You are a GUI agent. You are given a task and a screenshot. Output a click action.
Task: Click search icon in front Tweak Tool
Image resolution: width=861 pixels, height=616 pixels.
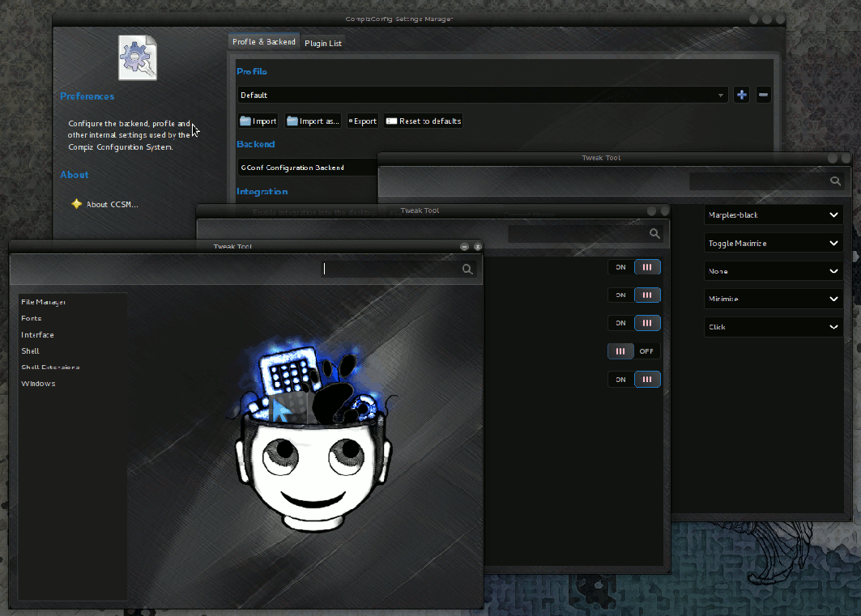point(467,269)
